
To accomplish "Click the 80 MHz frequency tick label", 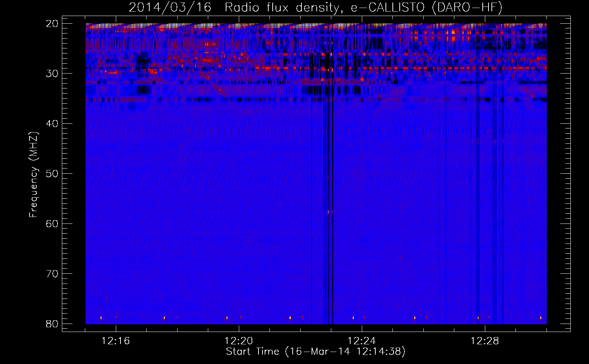I will pos(52,324).
